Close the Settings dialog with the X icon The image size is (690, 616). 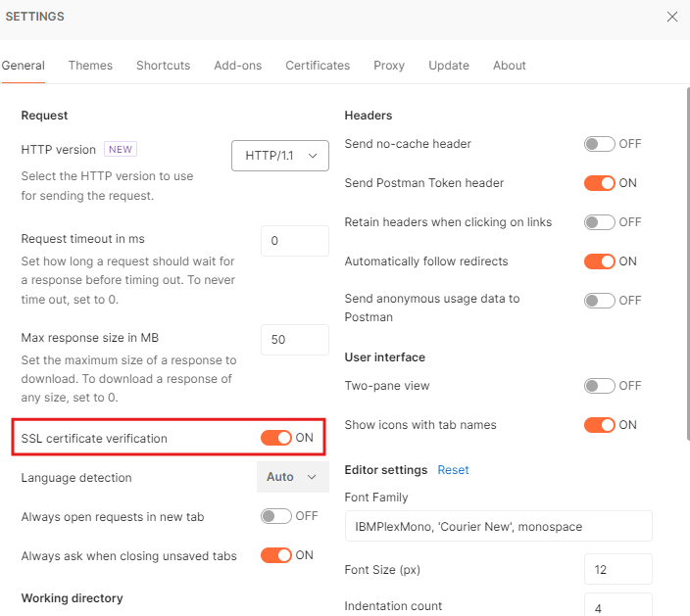tap(671, 17)
